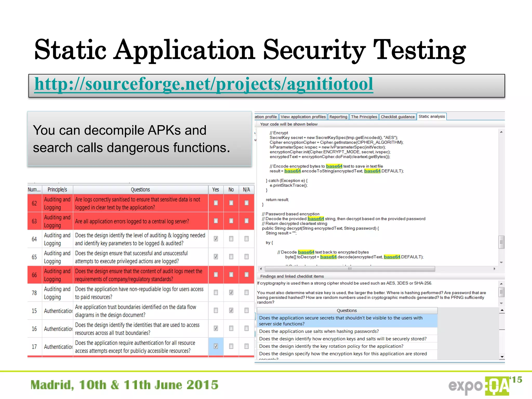Select The Principles tab
This screenshot has height=399, width=532.
coord(364,117)
